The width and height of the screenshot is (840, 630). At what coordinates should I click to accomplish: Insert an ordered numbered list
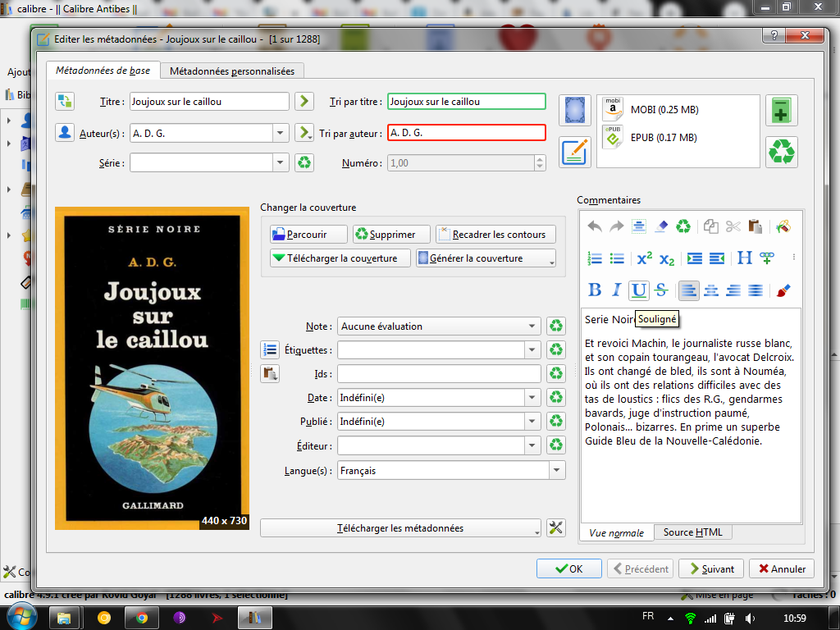click(x=596, y=258)
